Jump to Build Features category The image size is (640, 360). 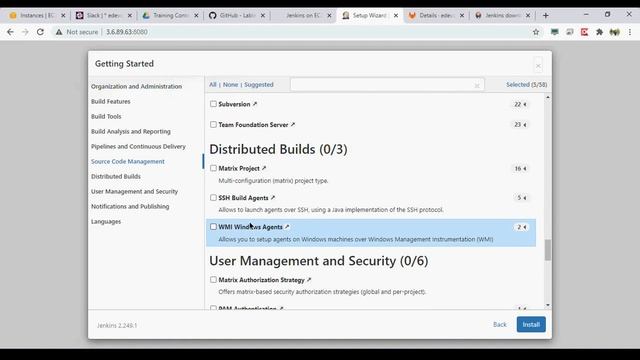click(x=111, y=101)
